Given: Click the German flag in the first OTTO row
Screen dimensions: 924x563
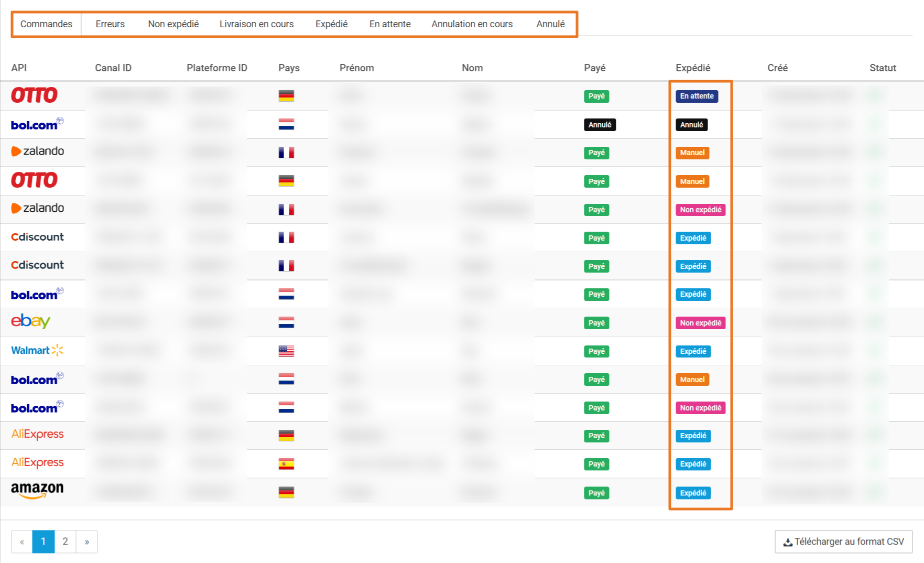Looking at the screenshot, I should (286, 96).
